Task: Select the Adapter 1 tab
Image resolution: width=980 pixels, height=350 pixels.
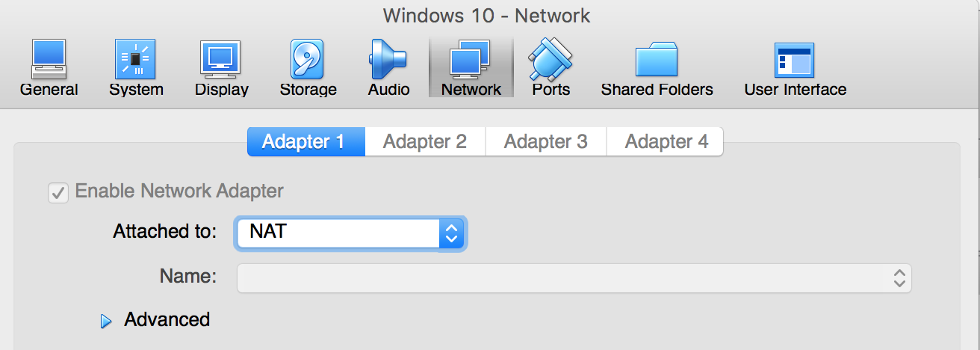Action: [x=306, y=141]
